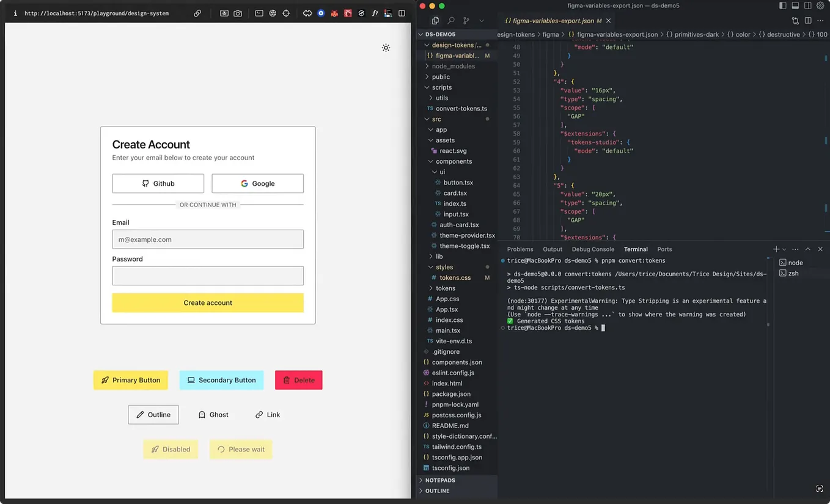The height and width of the screenshot is (504, 830).
Task: Expand the NOTEPADS section
Action: (x=457, y=480)
